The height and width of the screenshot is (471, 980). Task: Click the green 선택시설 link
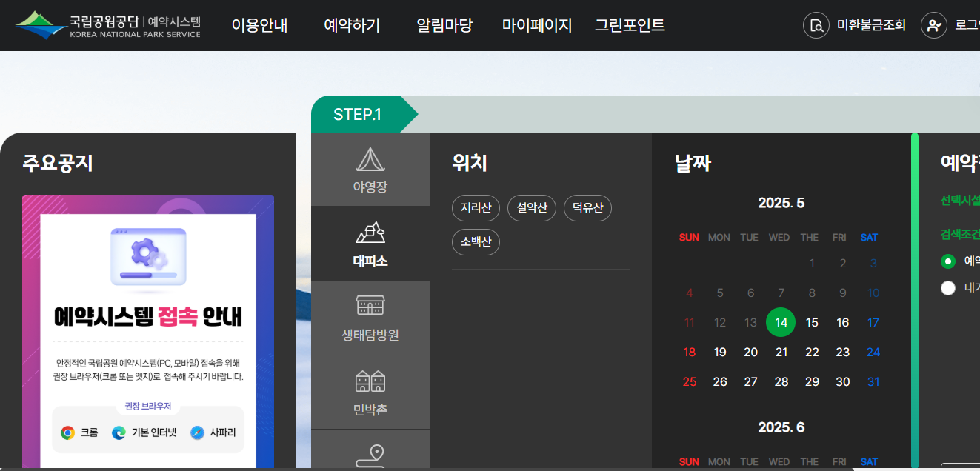[x=963, y=199]
